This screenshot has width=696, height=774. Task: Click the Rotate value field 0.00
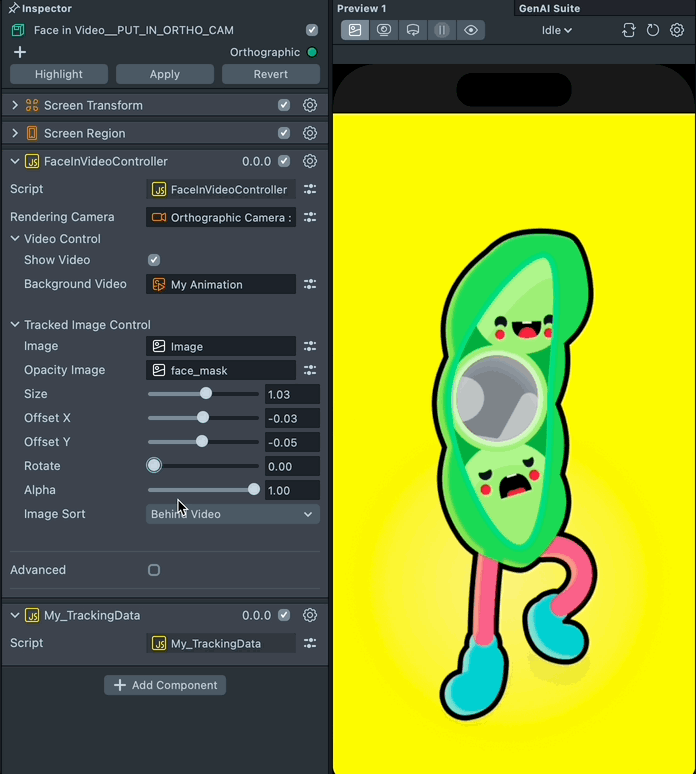292,466
